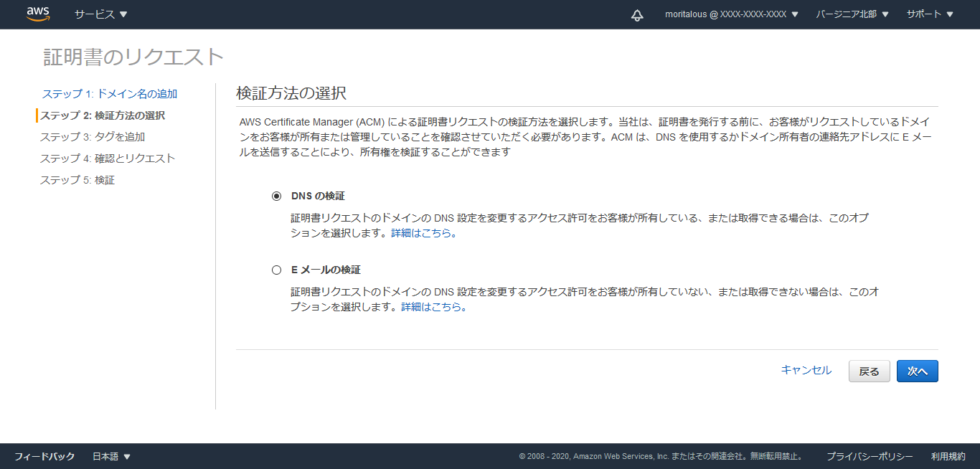Open フィードバック in the footer
Image resolution: width=980 pixels, height=469 pixels.
click(x=44, y=457)
